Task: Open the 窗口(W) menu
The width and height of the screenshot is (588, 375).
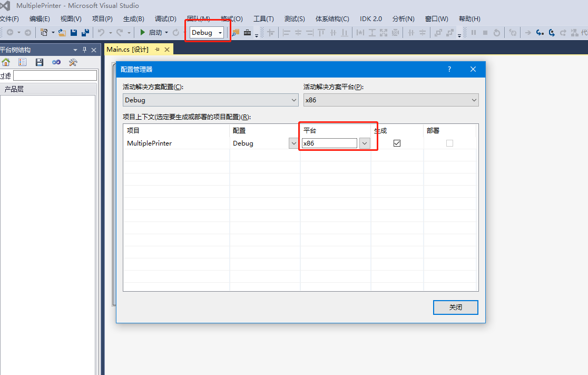Action: point(436,19)
